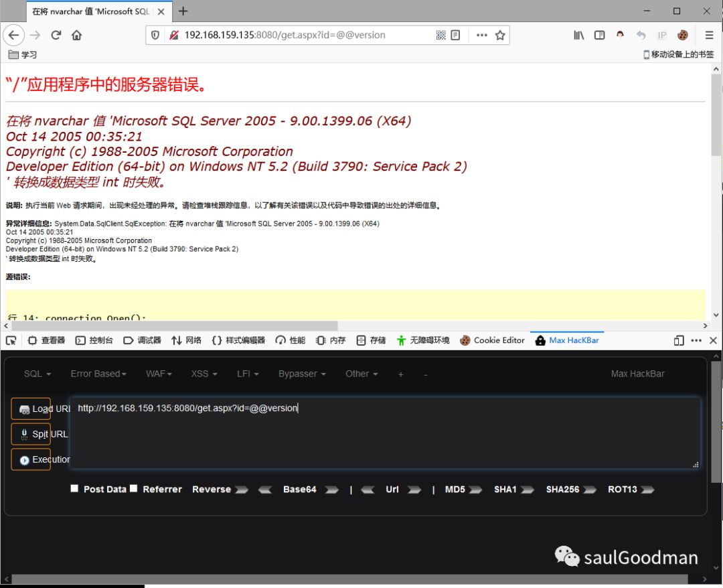Viewport: 723px width, 588px height.
Task: Click the ROT13 encode arrow
Action: click(x=647, y=490)
